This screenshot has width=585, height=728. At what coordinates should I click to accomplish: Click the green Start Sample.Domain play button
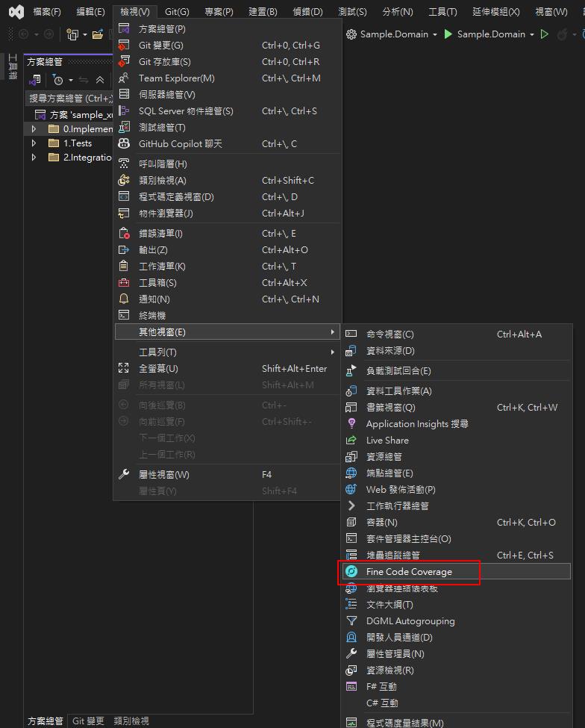(x=448, y=34)
